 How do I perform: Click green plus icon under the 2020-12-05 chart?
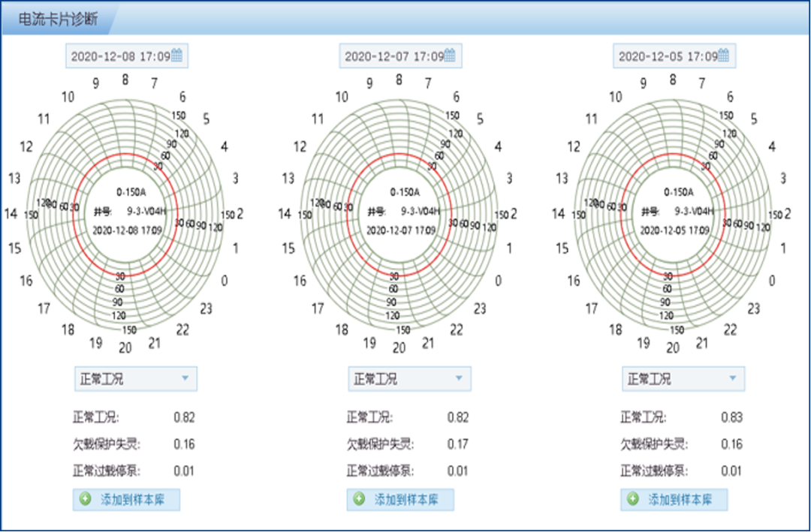[633, 500]
